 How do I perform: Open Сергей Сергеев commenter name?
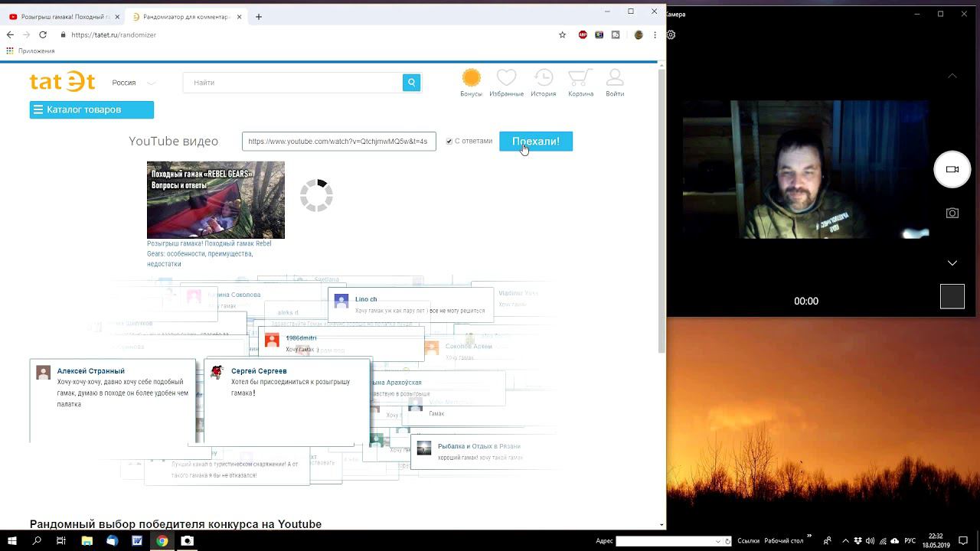coord(259,371)
